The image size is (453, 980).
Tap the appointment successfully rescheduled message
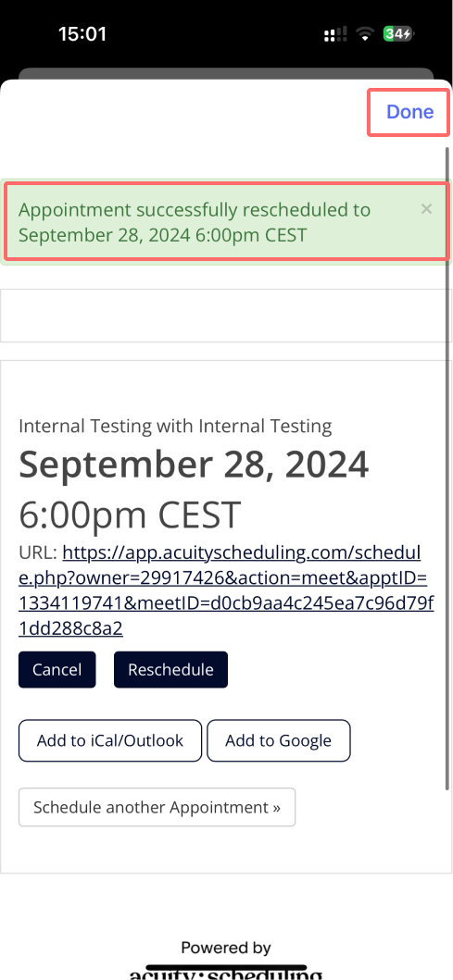(x=194, y=222)
